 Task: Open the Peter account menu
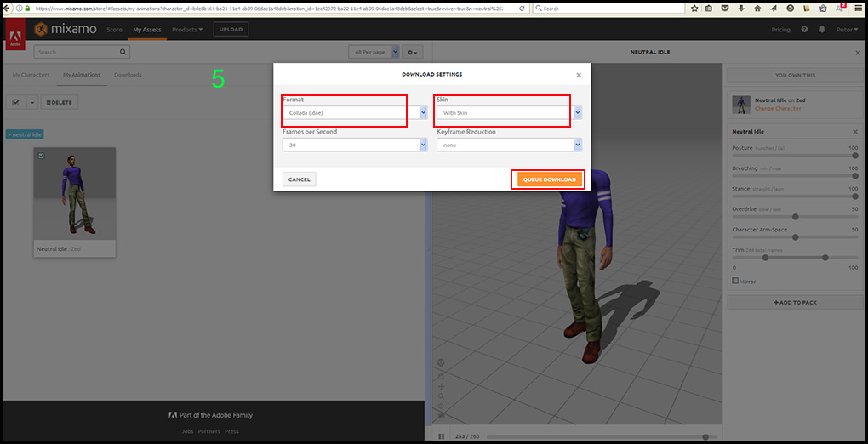848,30
